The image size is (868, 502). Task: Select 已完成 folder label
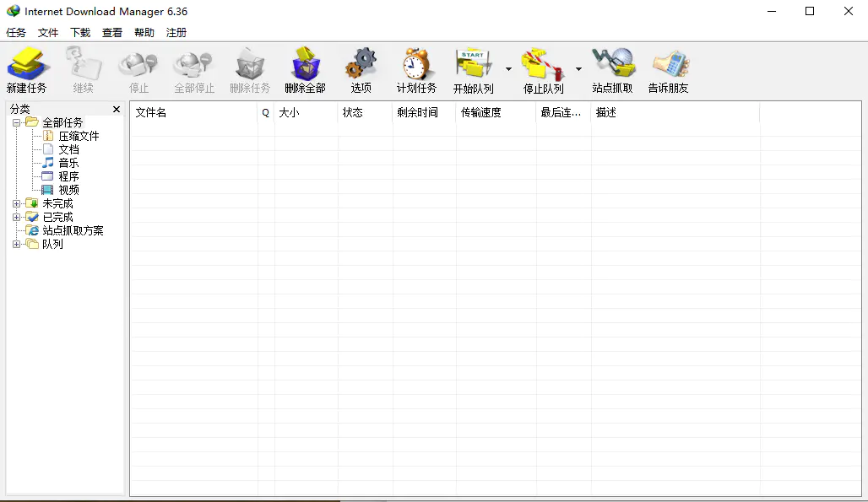(x=57, y=218)
